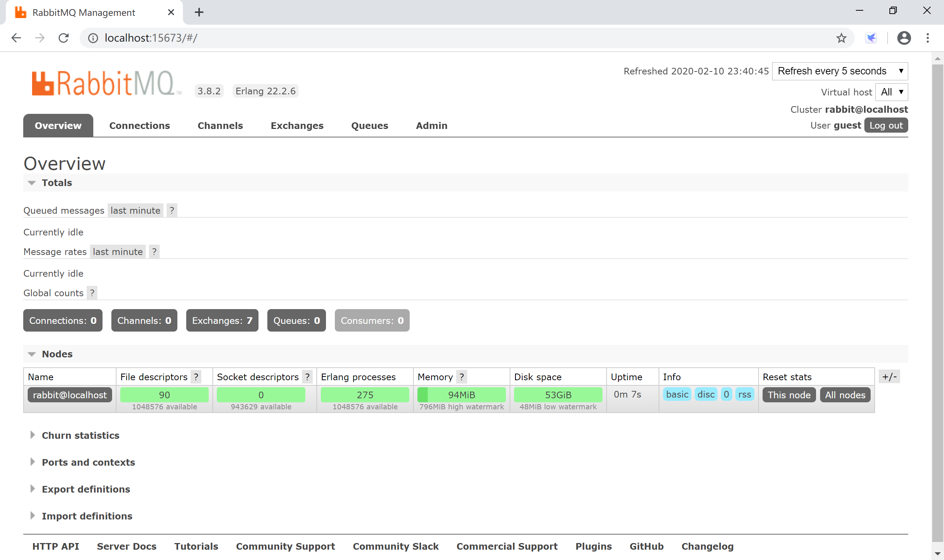Viewport: 944px width, 560px height.
Task: Click the basic info tag
Action: 677,394
